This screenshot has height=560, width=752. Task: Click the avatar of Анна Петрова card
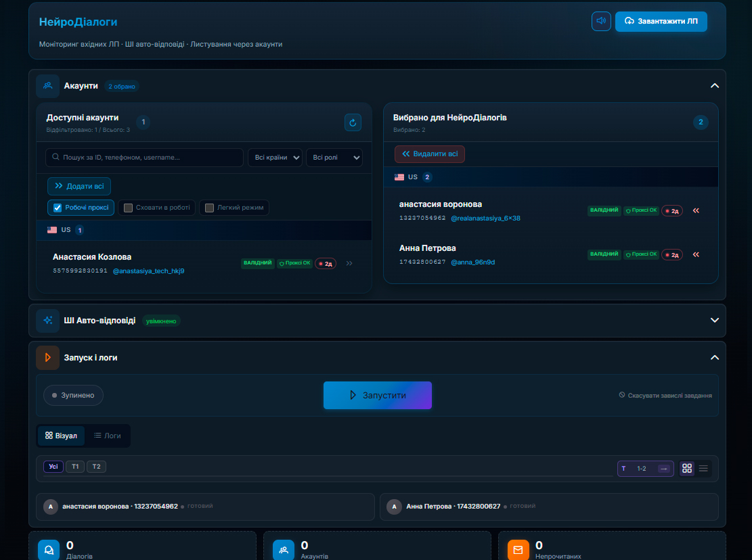[x=394, y=507]
